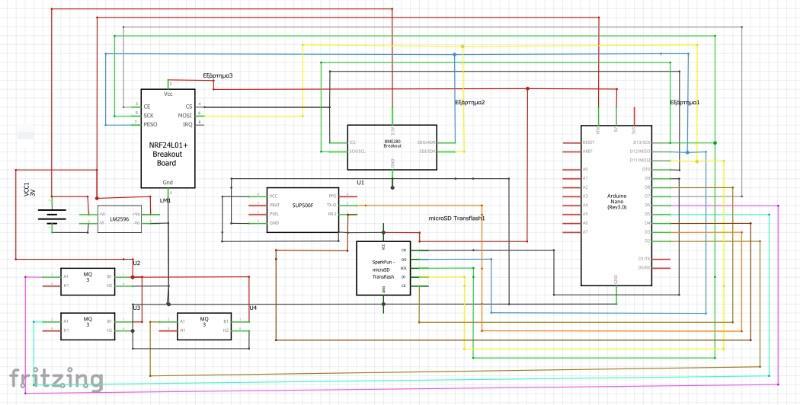Select the MQ-3 sensor labeled U2
This screenshot has width=800, height=405.
[x=88, y=282]
